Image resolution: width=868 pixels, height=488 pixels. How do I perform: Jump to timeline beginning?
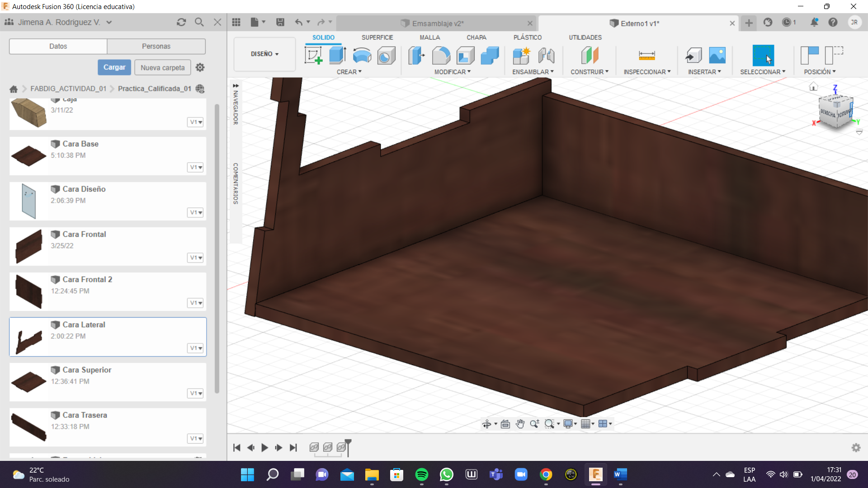tap(236, 447)
